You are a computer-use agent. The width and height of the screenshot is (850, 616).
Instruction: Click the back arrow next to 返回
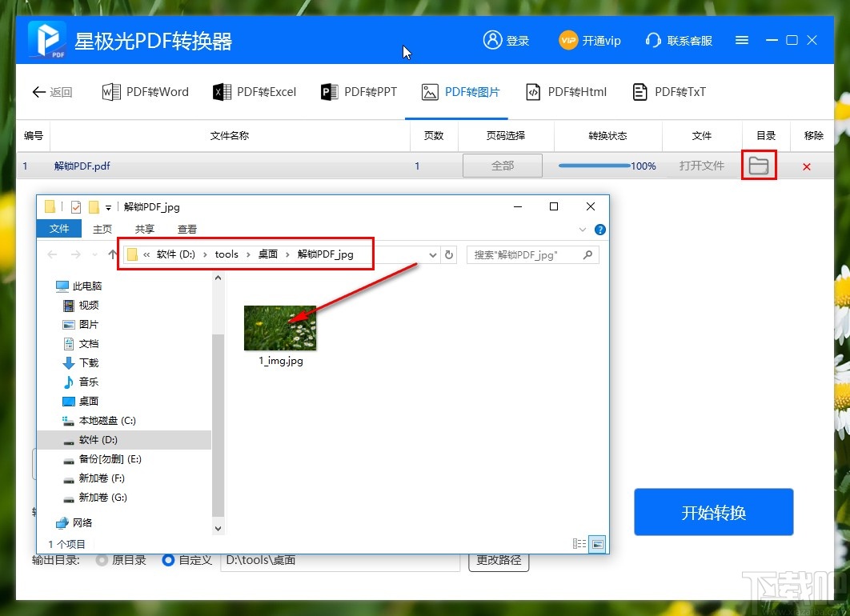36,92
